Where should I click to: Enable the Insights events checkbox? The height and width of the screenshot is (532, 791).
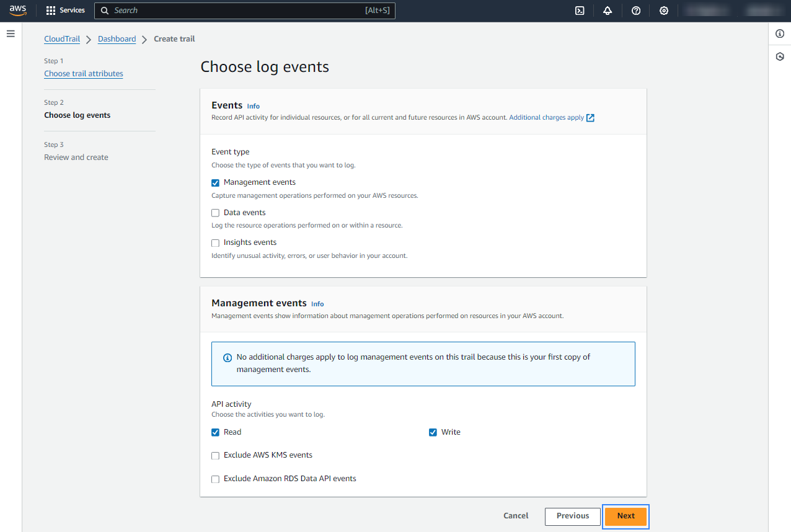pos(216,243)
